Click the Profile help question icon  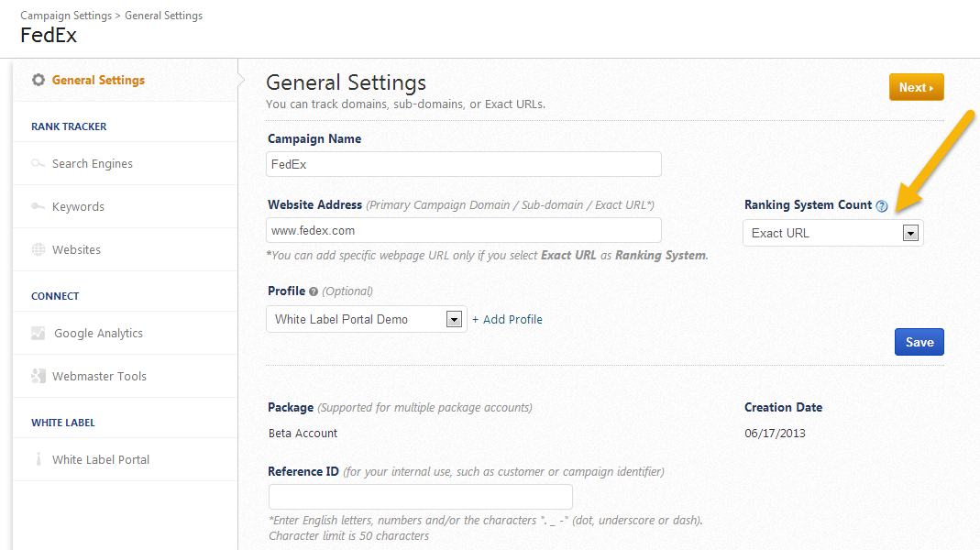[x=314, y=291]
